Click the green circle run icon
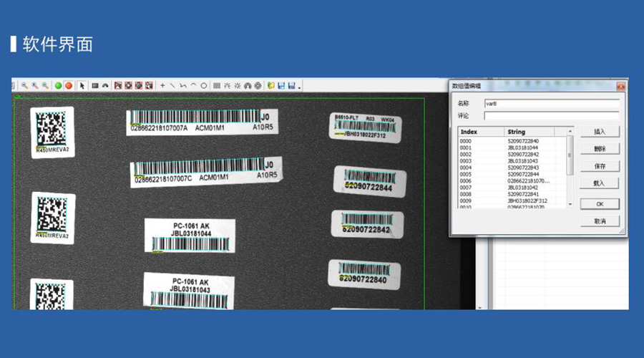This screenshot has width=644, height=358. click(x=59, y=85)
